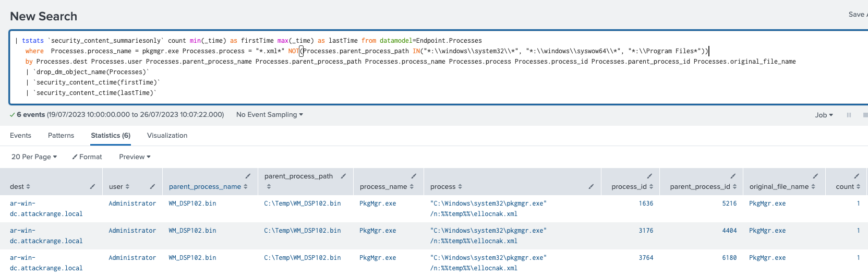This screenshot has height=275, width=868.
Task: Expand the No Event Sampling dropdown
Action: point(269,115)
